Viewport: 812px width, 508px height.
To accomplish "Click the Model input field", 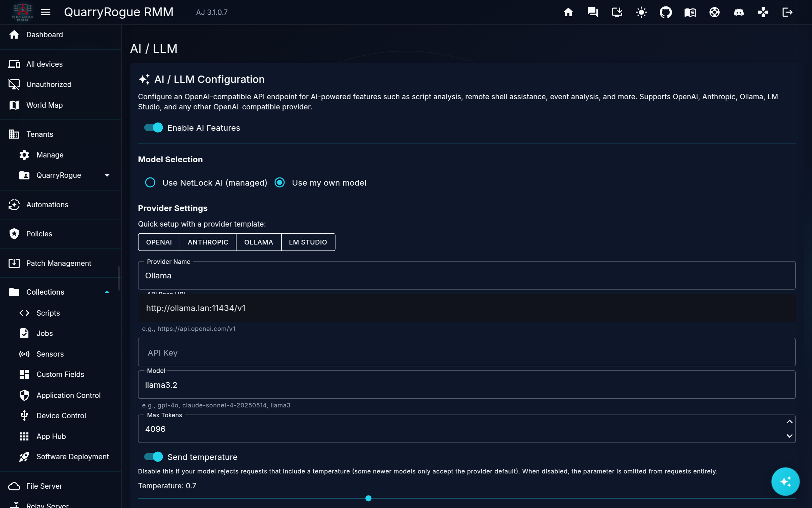I will [x=467, y=385].
